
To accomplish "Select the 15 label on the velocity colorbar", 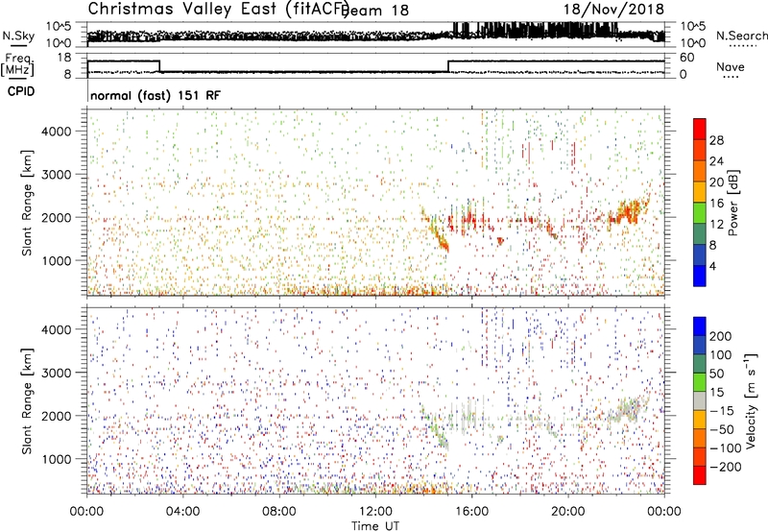I will [x=716, y=393].
